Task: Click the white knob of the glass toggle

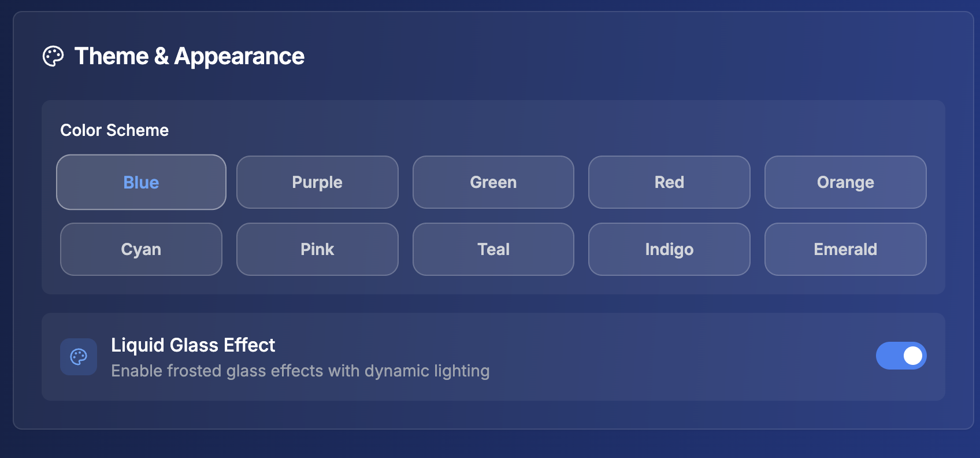Action: coord(912,356)
